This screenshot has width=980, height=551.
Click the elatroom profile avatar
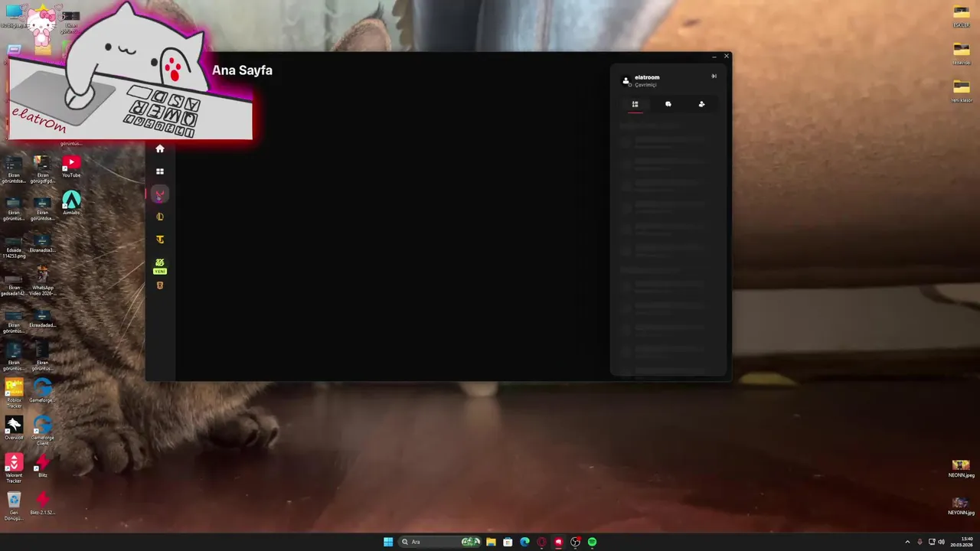[626, 80]
